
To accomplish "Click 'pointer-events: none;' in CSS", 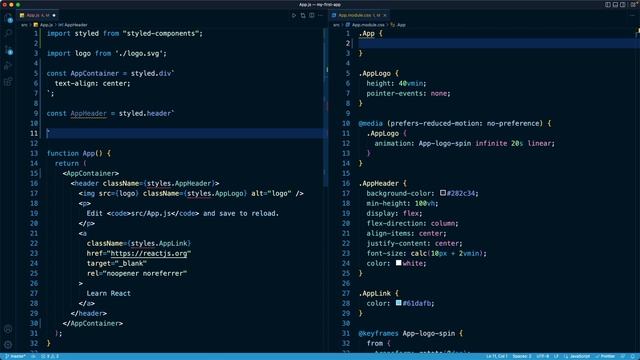I will click(x=408, y=93).
